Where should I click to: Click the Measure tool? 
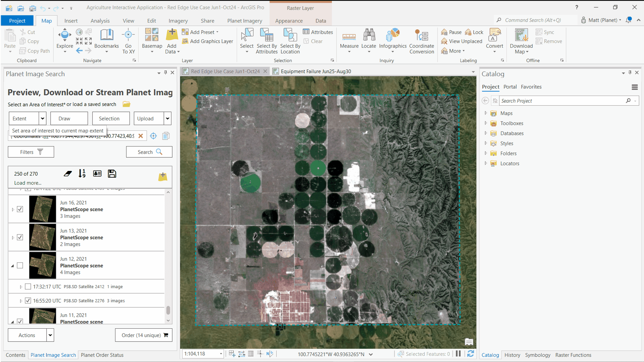click(349, 39)
